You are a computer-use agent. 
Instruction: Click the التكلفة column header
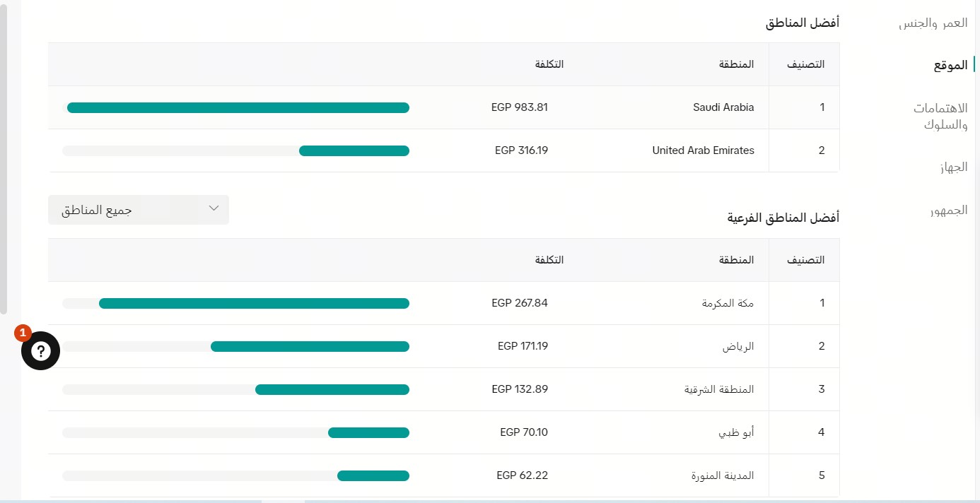pyautogui.click(x=549, y=64)
